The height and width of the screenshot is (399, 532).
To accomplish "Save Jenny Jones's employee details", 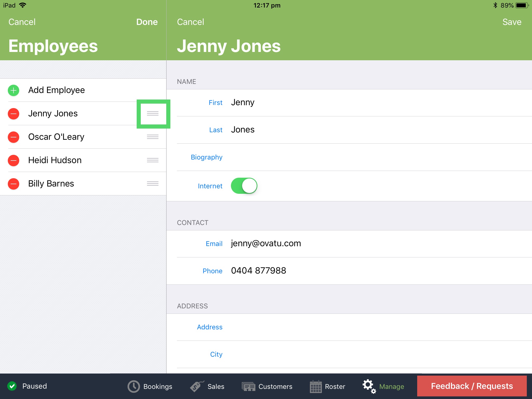I will tap(511, 22).
